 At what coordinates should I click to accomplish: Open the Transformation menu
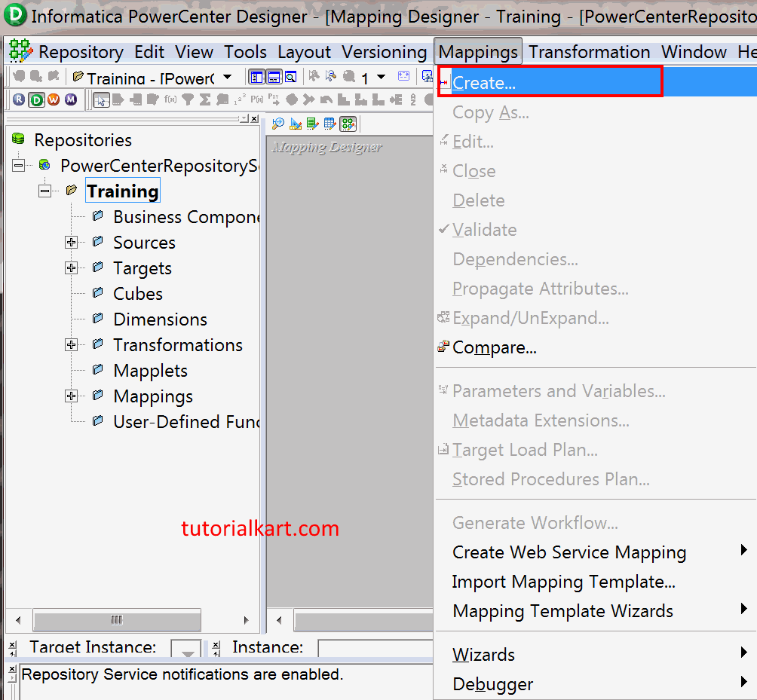589,52
